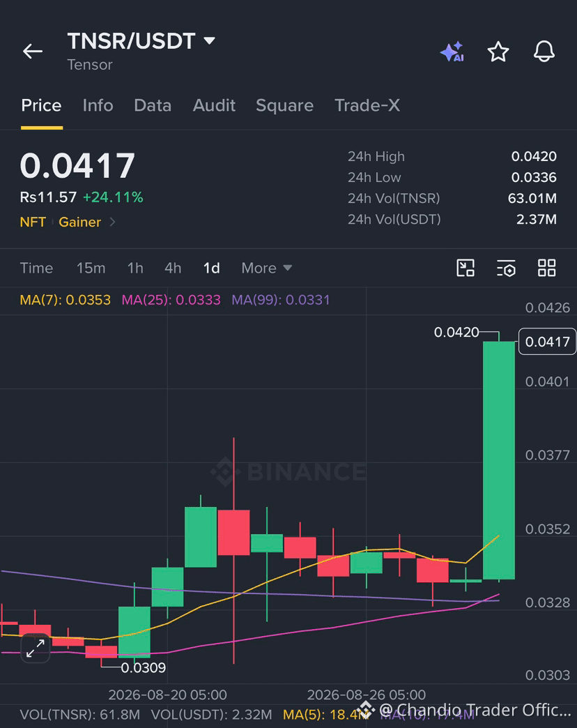This screenshot has height=728, width=577.
Task: Tap the VOL(TNSR): 61.8M label
Action: [x=79, y=715]
